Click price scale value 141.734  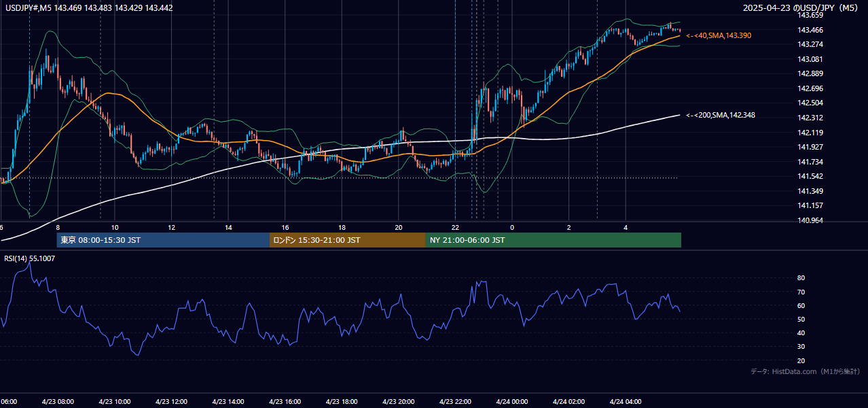(810, 162)
